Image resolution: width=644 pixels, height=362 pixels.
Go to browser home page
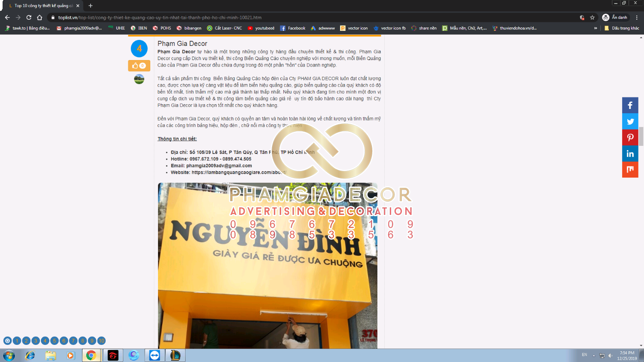pyautogui.click(x=39, y=18)
